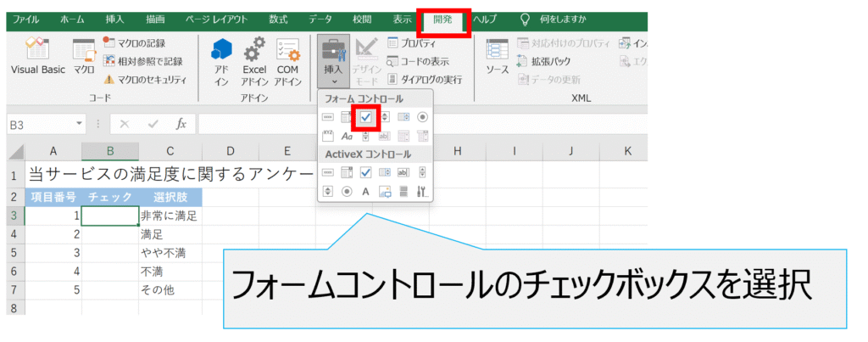
Task: Select form control option button
Action: click(423, 117)
